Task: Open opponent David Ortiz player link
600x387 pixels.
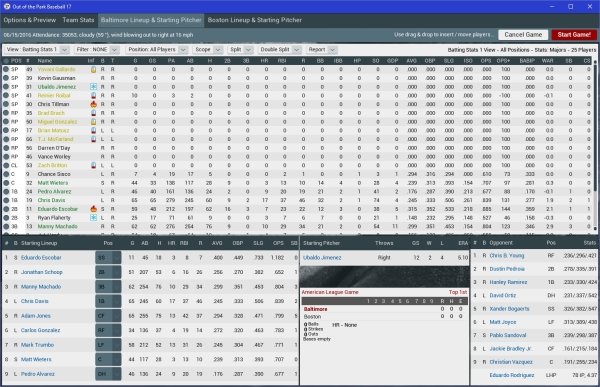Action: point(502,296)
